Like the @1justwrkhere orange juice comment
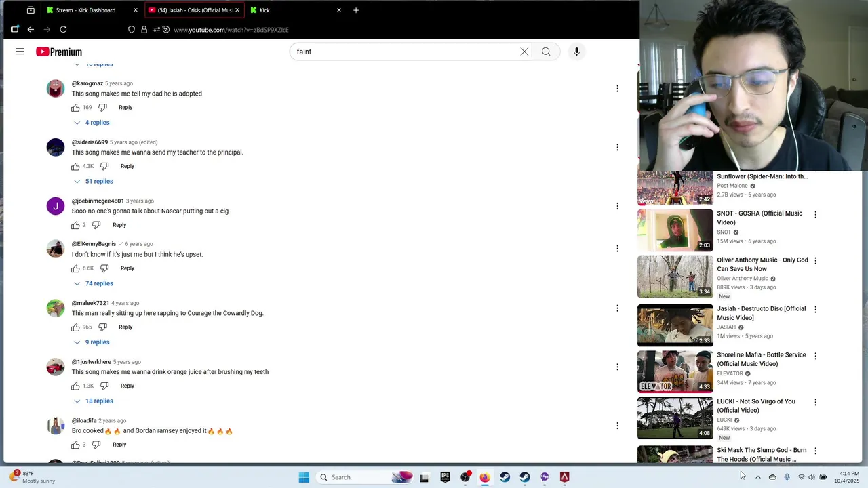The image size is (868, 488). [x=75, y=386]
